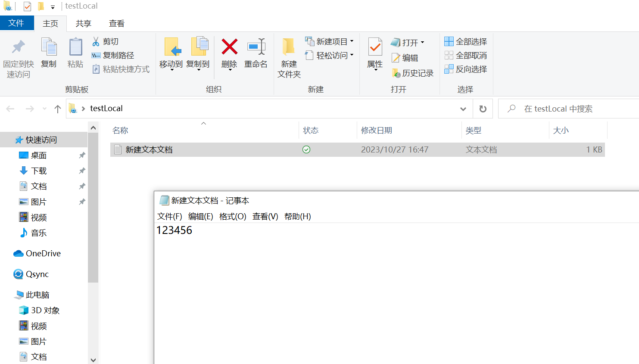Select the Cut scissors command
The height and width of the screenshot is (364, 639).
coord(105,41)
